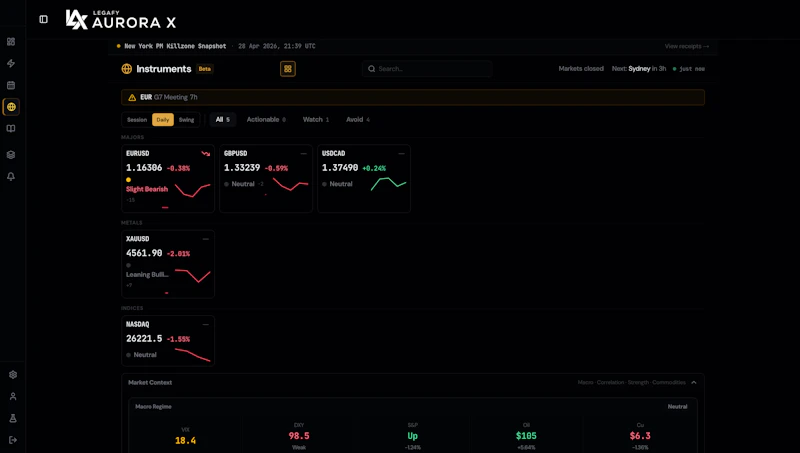
Task: Click the -0.38% change on EURUSD
Action: pos(179,168)
